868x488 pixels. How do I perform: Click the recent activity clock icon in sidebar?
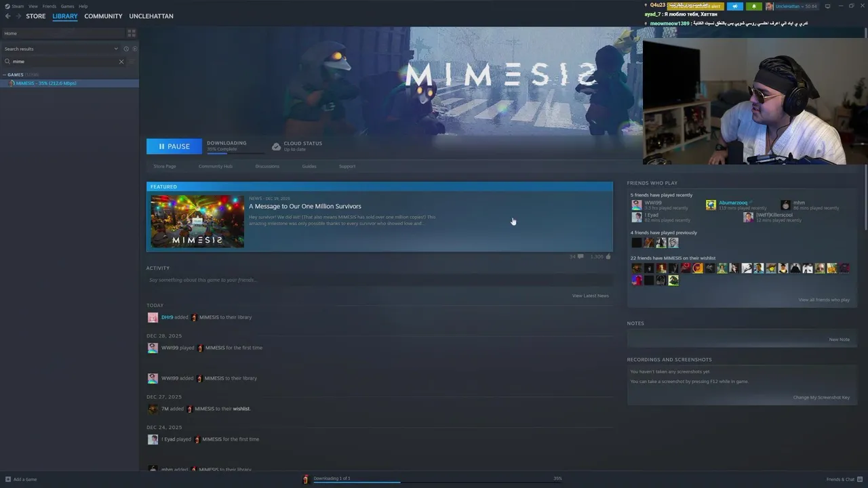(x=126, y=49)
